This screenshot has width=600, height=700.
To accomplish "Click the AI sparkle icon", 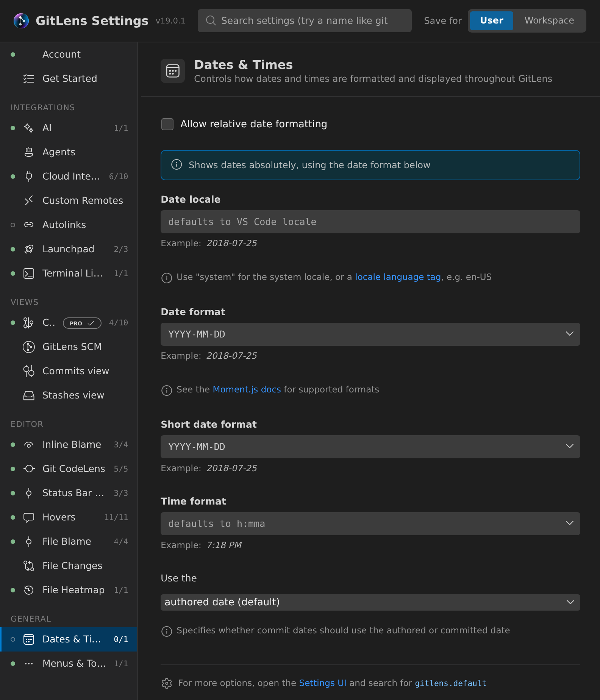I will pos(29,128).
